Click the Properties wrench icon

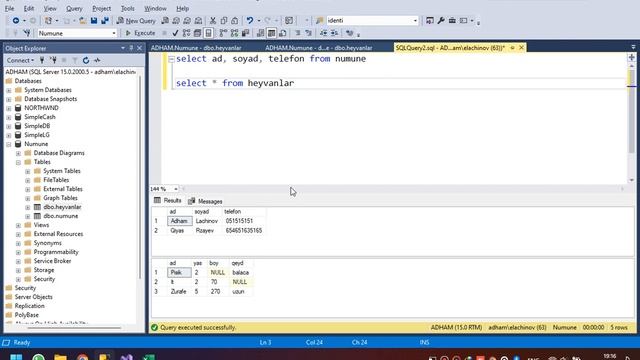[441, 20]
